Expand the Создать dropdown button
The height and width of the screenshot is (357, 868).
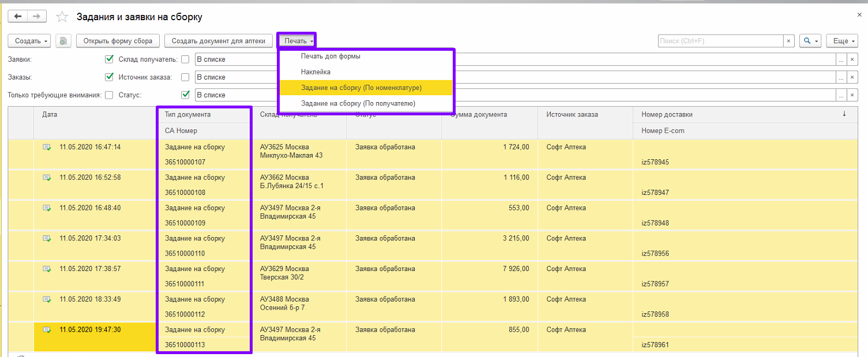(29, 41)
